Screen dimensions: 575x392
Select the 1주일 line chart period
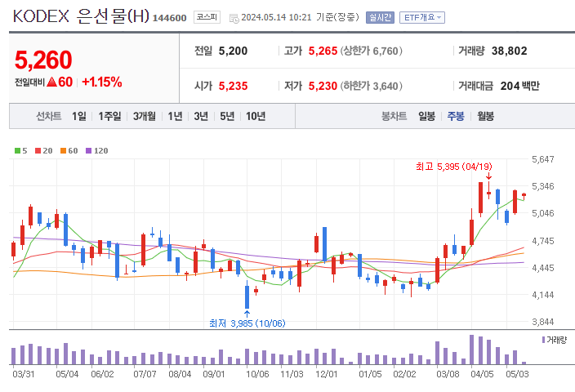[109, 116]
